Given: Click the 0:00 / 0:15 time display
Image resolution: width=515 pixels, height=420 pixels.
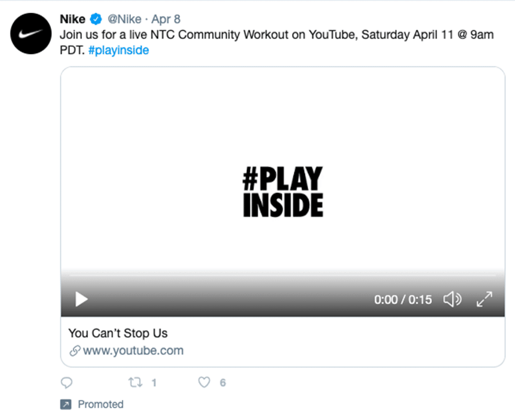Looking at the screenshot, I should pos(403,299).
